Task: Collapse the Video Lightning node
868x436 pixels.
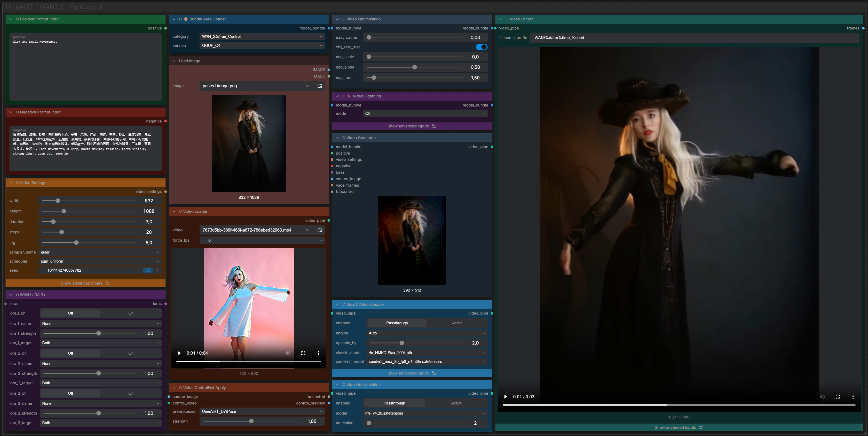Action: click(x=337, y=96)
